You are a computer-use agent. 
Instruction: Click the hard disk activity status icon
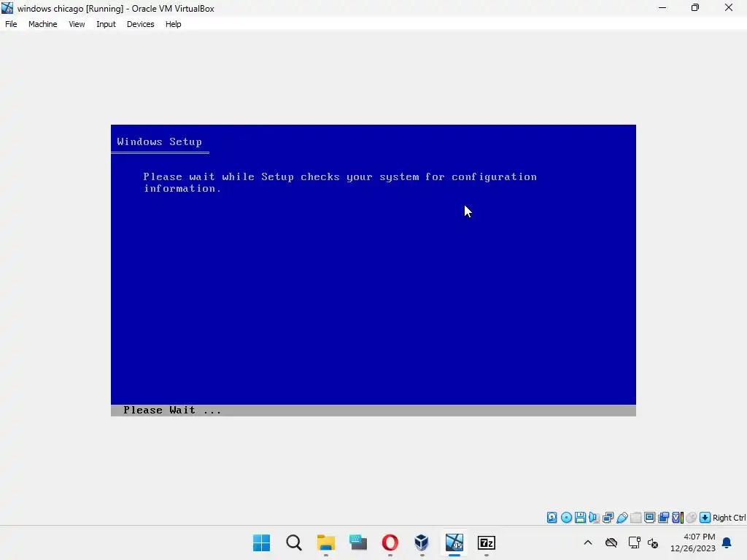(x=551, y=518)
